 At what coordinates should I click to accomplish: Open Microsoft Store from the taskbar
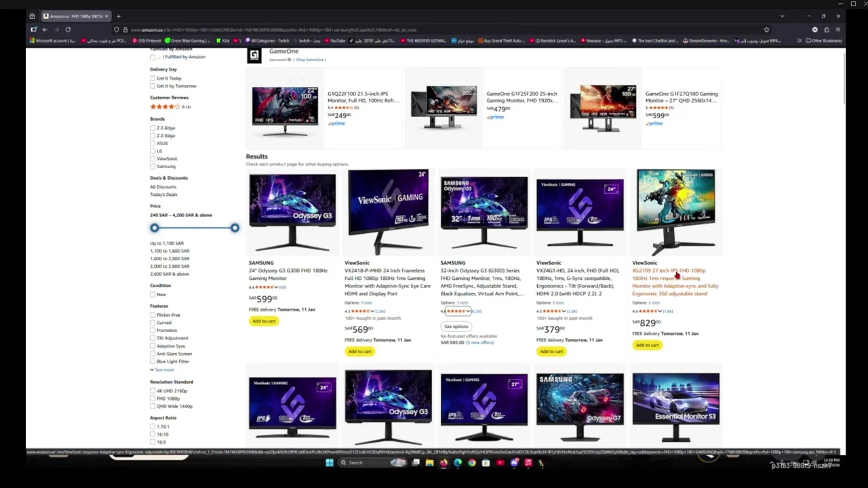coord(486,463)
